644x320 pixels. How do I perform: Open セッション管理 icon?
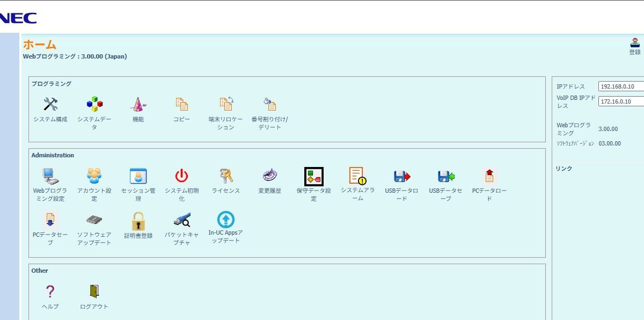138,176
